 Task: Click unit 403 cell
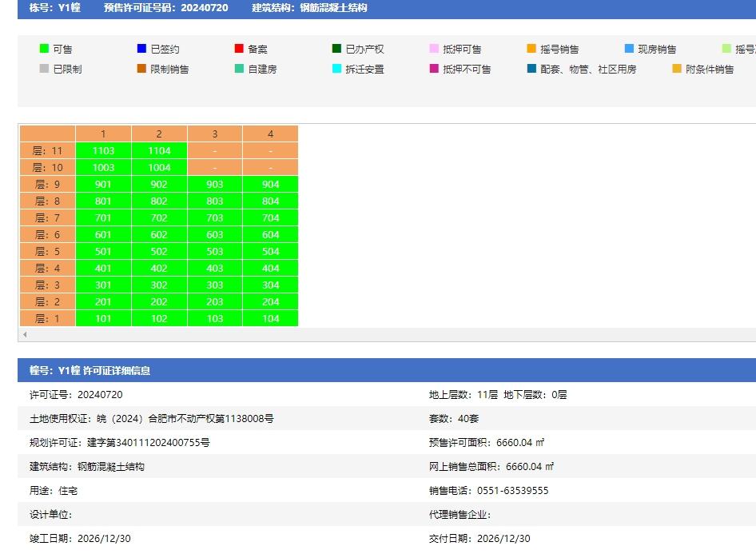coord(214,268)
